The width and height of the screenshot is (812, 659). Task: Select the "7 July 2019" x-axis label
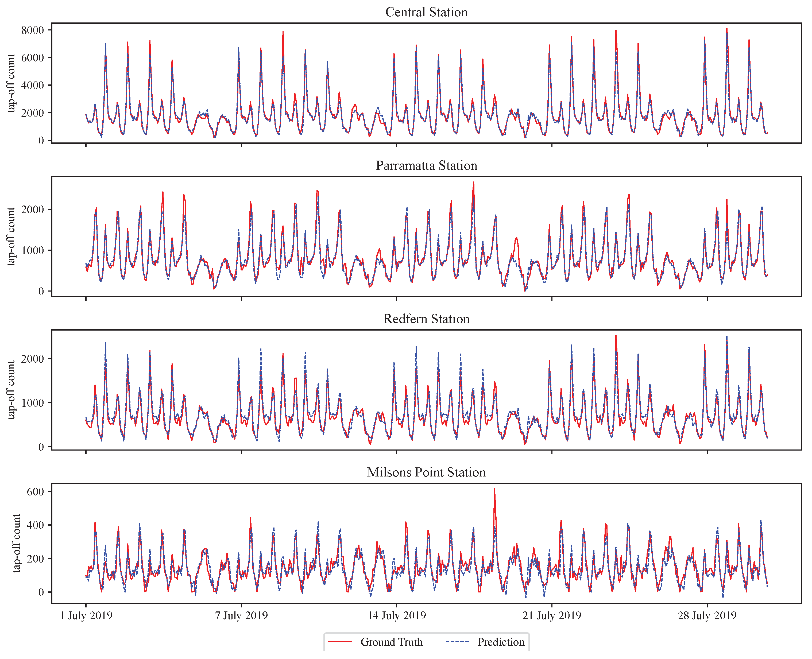click(x=241, y=615)
